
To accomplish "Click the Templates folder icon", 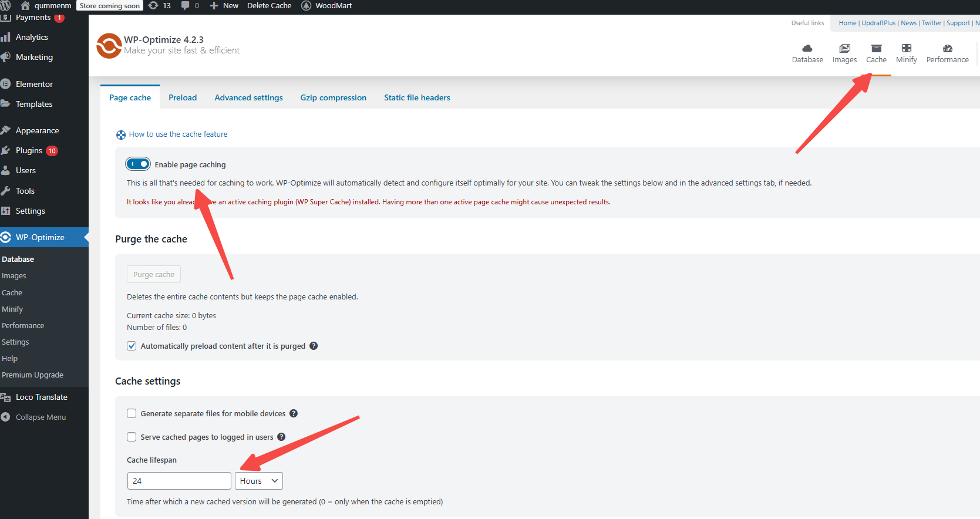I will pyautogui.click(x=6, y=104).
